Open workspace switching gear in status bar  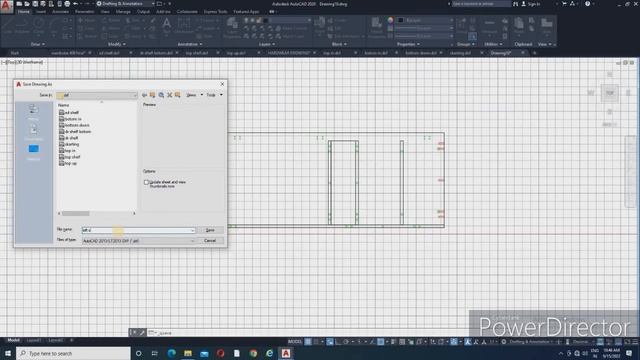504,342
